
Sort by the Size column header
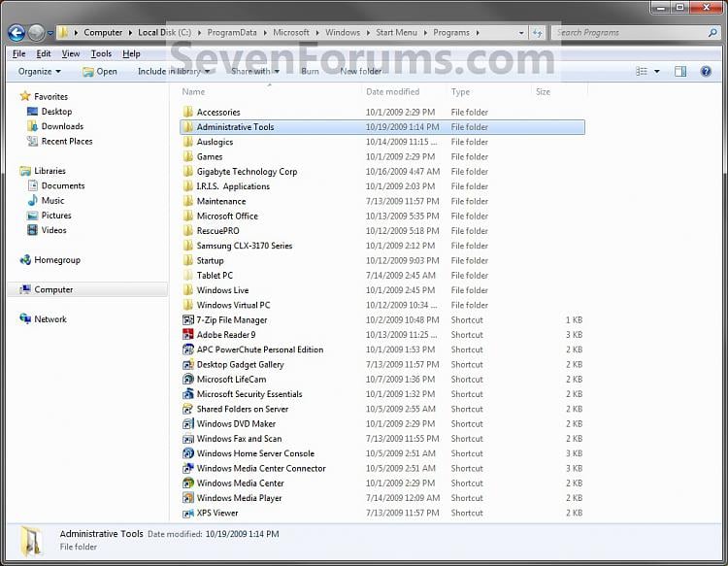[543, 91]
